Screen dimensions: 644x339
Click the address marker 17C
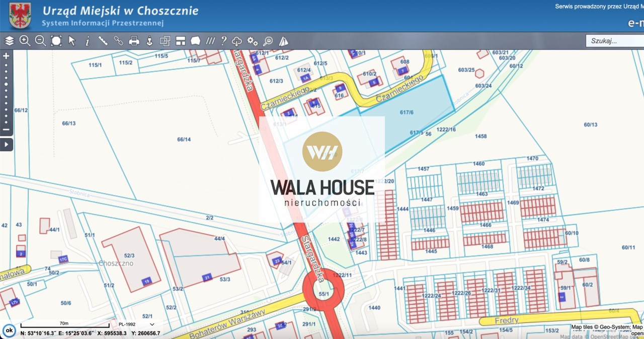(63, 259)
